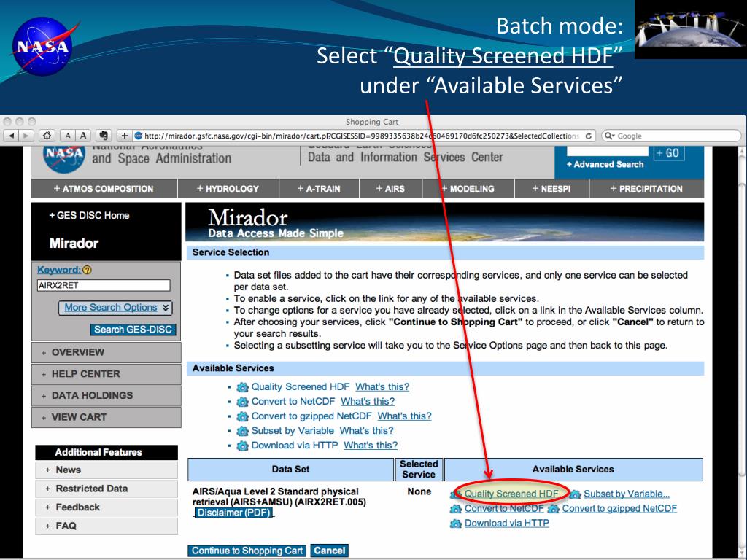The height and width of the screenshot is (560, 747).
Task: Click the GES DISC Home link
Action: click(89, 215)
